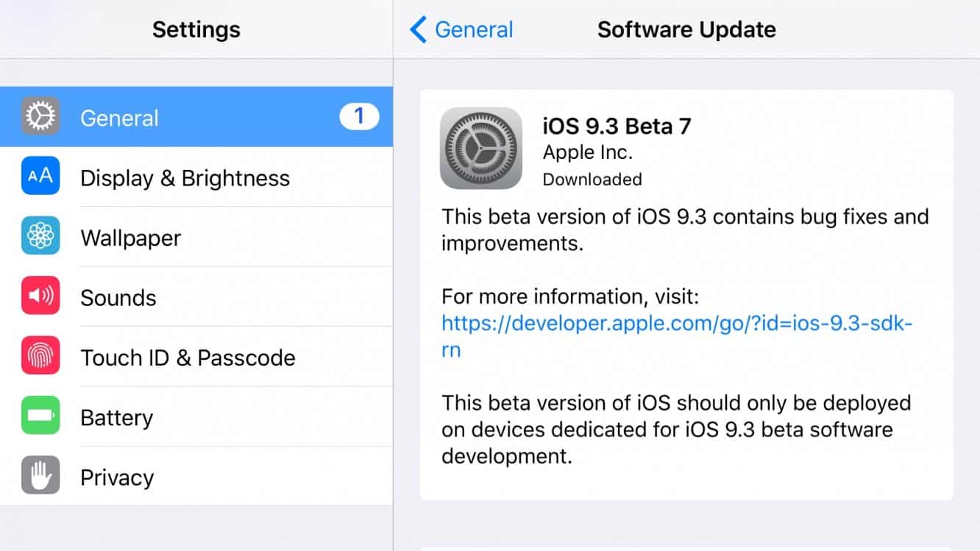Click the iOS 9.3 Beta 7 title
The height and width of the screenshot is (551, 980).
click(x=617, y=127)
